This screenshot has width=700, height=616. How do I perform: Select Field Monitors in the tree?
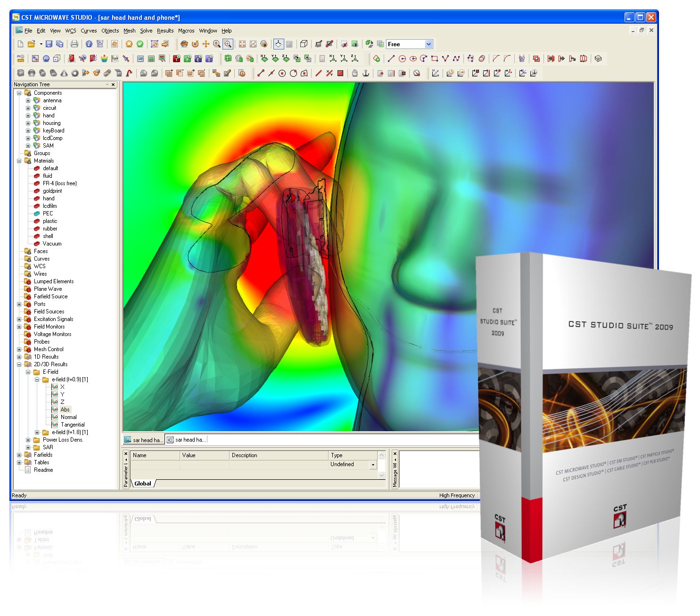coord(49,327)
